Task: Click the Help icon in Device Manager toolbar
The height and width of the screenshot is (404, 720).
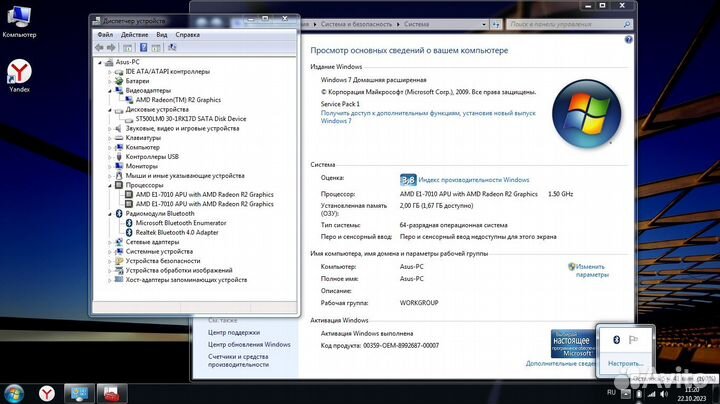Action: coord(143,47)
